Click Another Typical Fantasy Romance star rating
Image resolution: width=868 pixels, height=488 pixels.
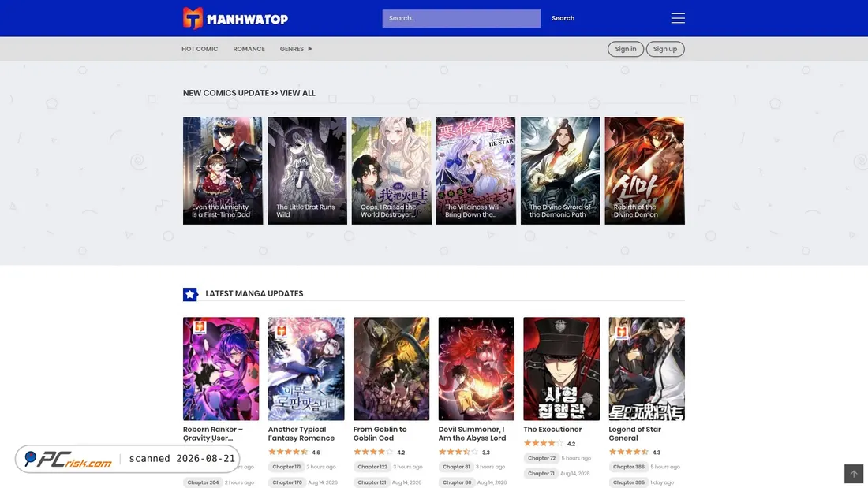pyautogui.click(x=288, y=452)
